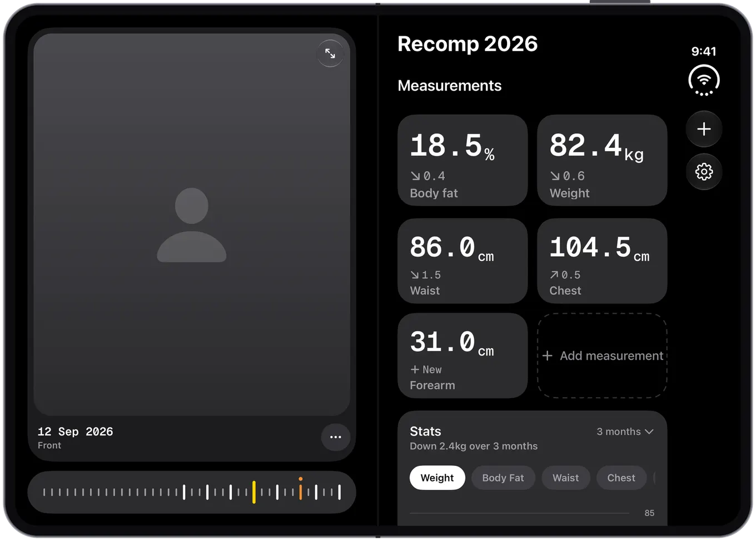Open the photo's more options menu
756x541 pixels.
(336, 437)
